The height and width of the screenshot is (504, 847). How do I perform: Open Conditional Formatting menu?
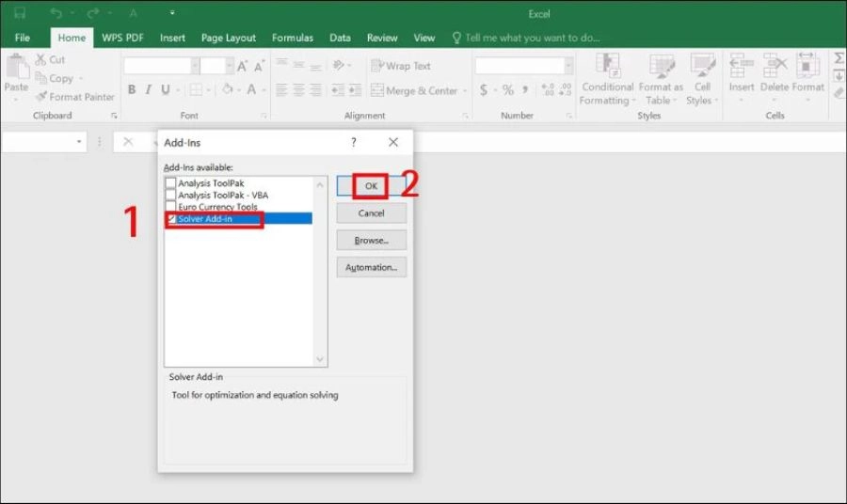[x=608, y=79]
